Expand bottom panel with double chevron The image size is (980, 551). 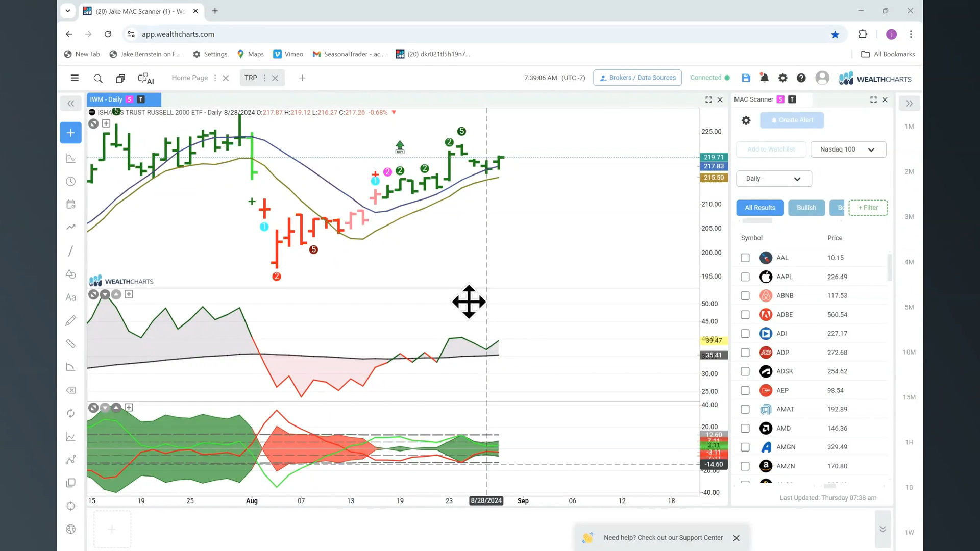pyautogui.click(x=883, y=529)
